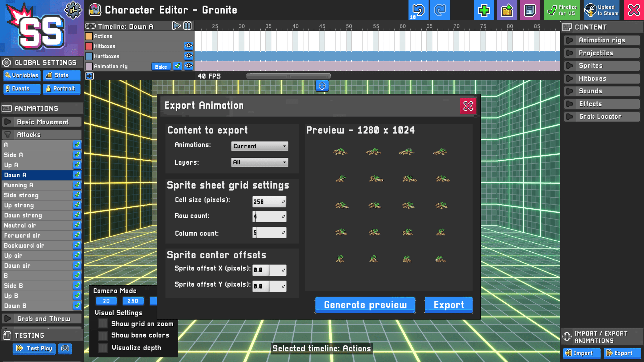Open the gamepad test settings icon
The width and height of the screenshot is (644, 362).
click(x=65, y=348)
